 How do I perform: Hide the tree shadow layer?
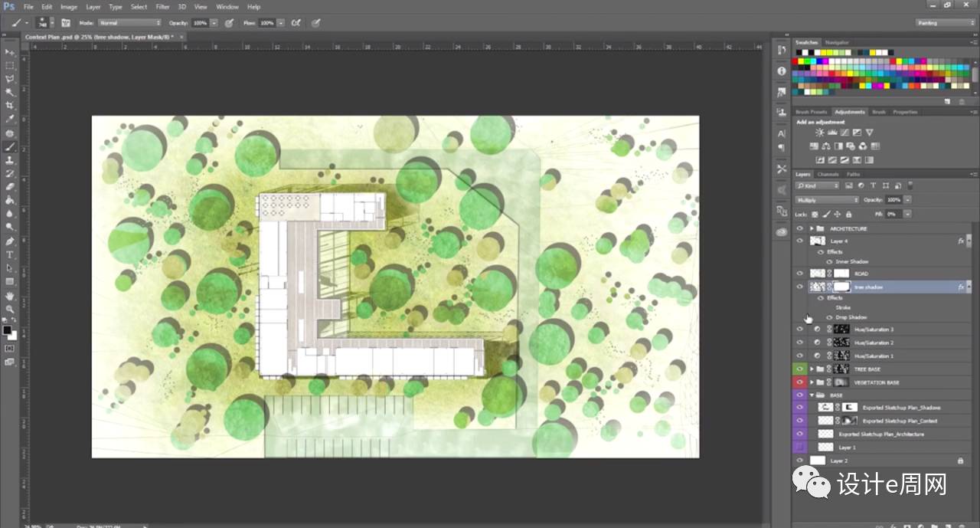coord(800,287)
